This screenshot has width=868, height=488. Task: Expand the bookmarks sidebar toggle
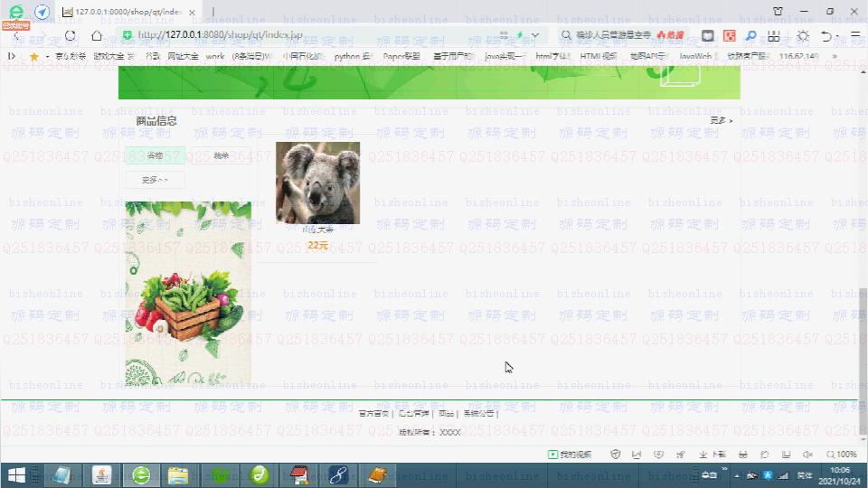[12, 56]
